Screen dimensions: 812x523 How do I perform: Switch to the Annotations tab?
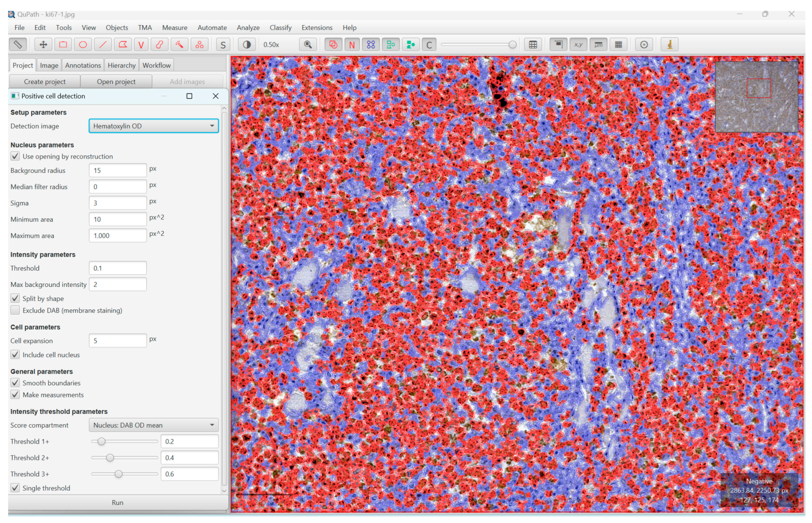(x=83, y=65)
